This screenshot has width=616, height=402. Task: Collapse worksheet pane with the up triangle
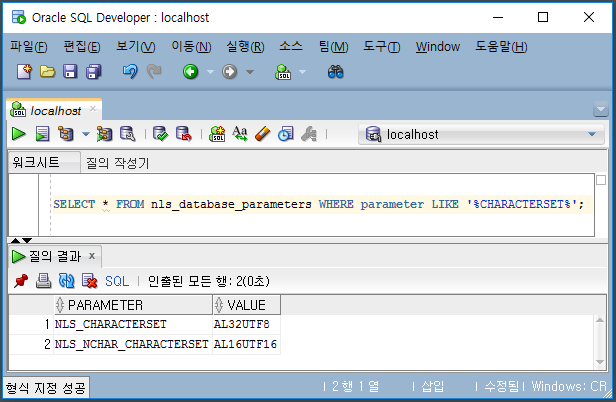pos(15,240)
